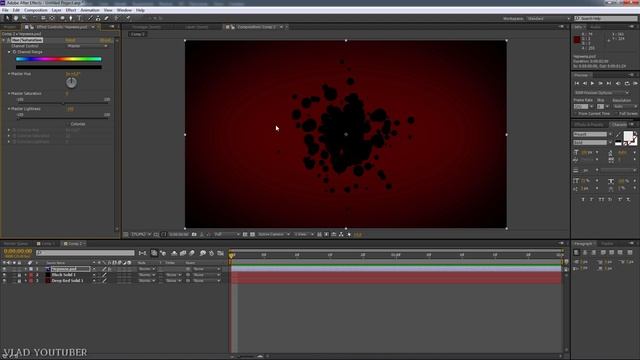This screenshot has height=360, width=640.
Task: Click the take snapshot camera icon
Action: pyautogui.click(x=194, y=234)
